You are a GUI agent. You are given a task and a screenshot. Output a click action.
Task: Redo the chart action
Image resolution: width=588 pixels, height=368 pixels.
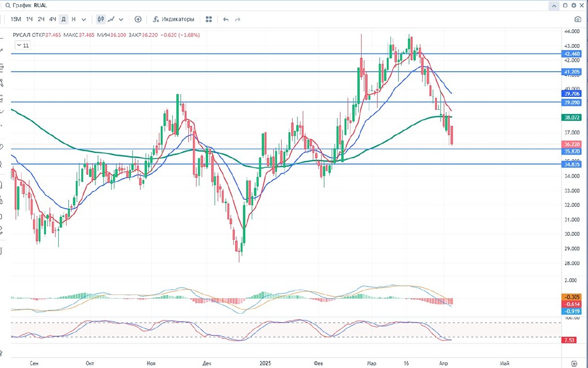[x=238, y=19]
